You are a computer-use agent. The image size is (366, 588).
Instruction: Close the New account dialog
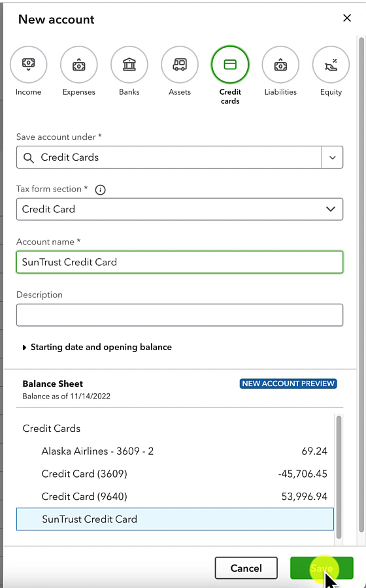point(347,18)
